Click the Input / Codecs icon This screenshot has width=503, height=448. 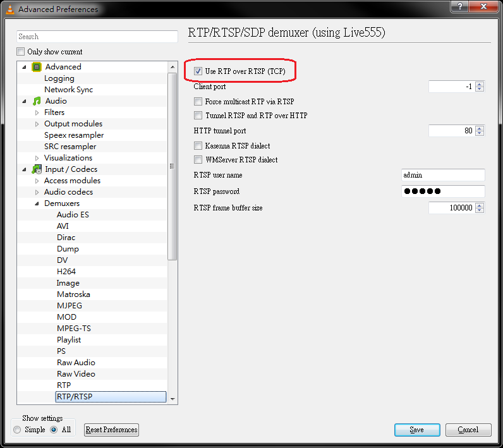point(37,169)
